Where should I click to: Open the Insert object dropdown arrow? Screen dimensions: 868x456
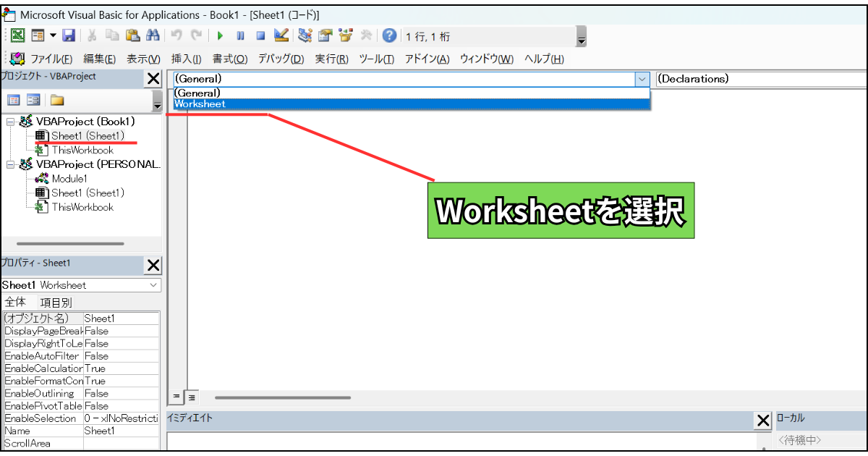(53, 35)
